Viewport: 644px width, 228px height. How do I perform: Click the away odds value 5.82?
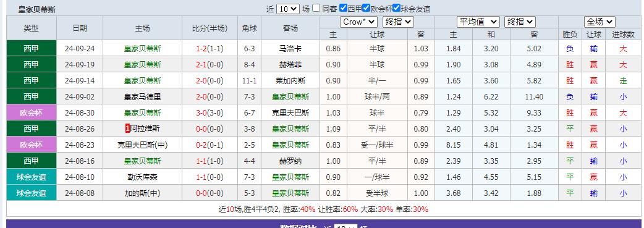pos(534,80)
